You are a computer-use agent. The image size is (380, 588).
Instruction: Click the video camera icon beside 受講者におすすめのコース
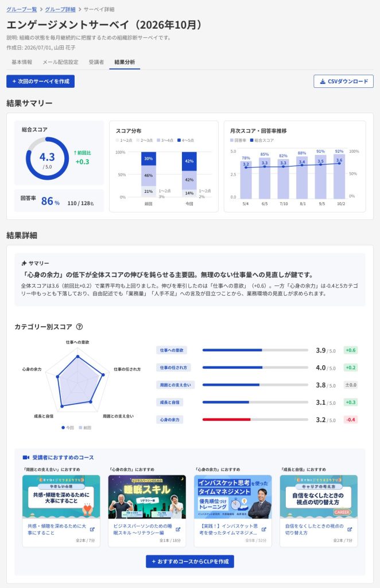[26, 458]
